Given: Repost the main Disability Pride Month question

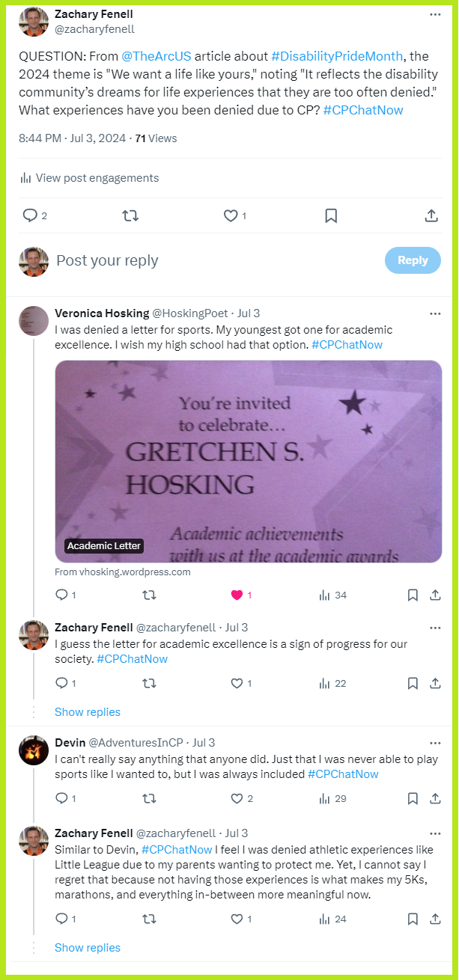Looking at the screenshot, I should (130, 216).
